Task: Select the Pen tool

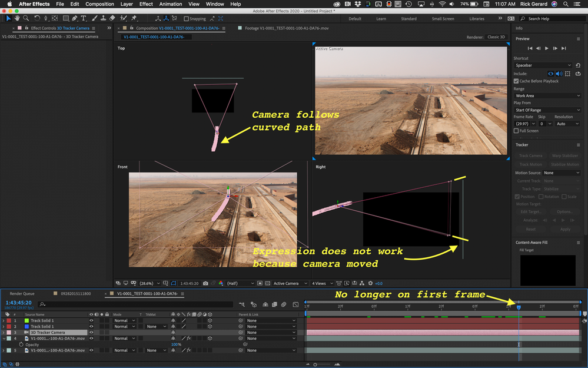Action: click(x=74, y=18)
